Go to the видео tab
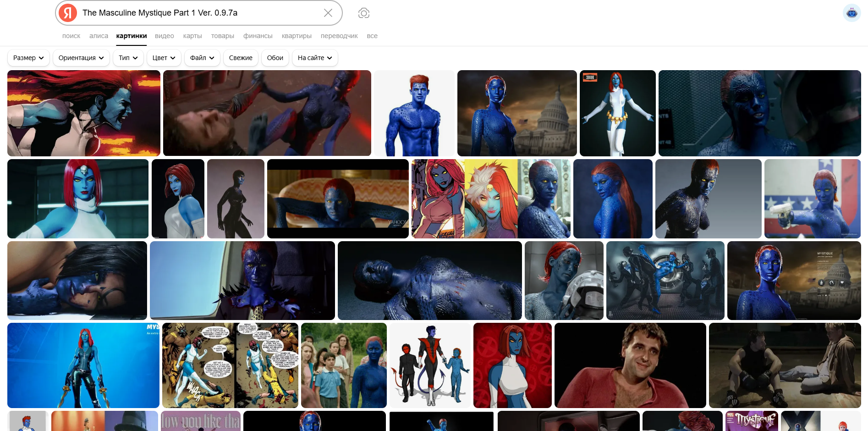868x431 pixels. (165, 36)
